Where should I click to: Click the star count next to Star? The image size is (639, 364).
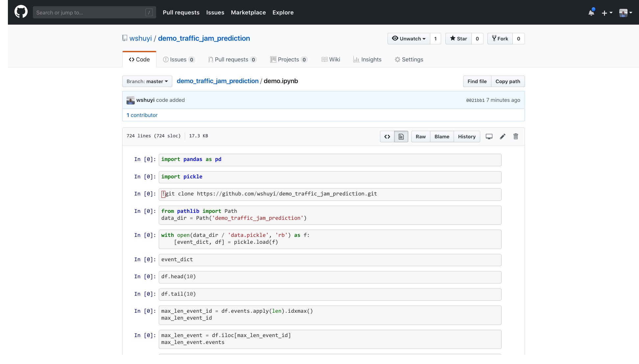coord(477,39)
